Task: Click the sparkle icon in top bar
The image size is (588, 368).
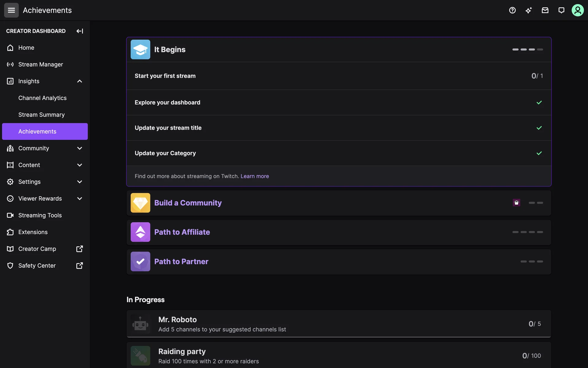Action: pos(529,10)
